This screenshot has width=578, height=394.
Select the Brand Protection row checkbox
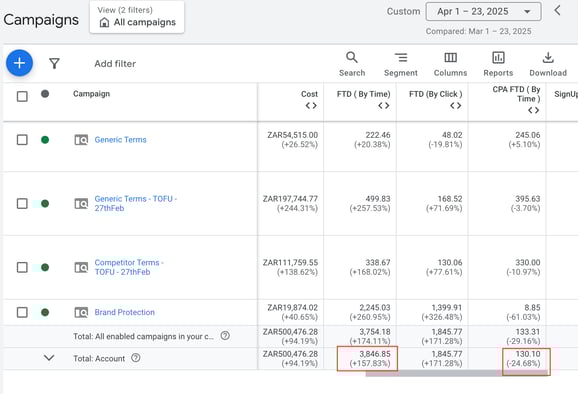tap(22, 312)
